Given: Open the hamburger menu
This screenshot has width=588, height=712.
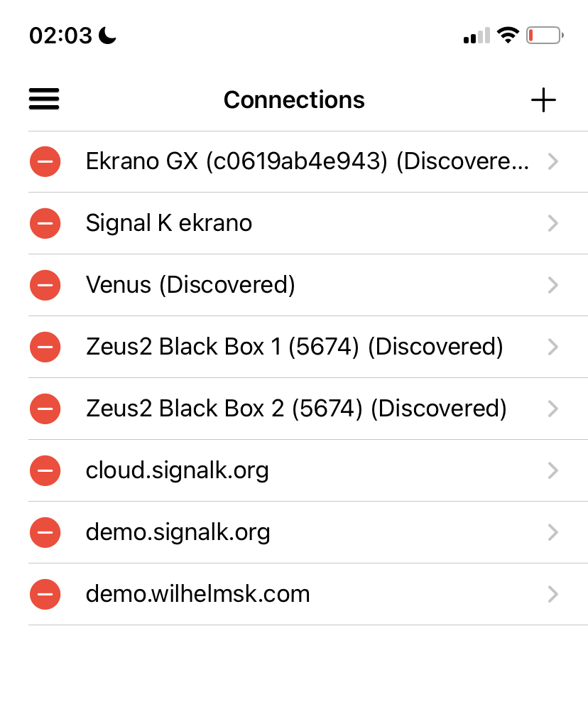Looking at the screenshot, I should click(x=44, y=99).
